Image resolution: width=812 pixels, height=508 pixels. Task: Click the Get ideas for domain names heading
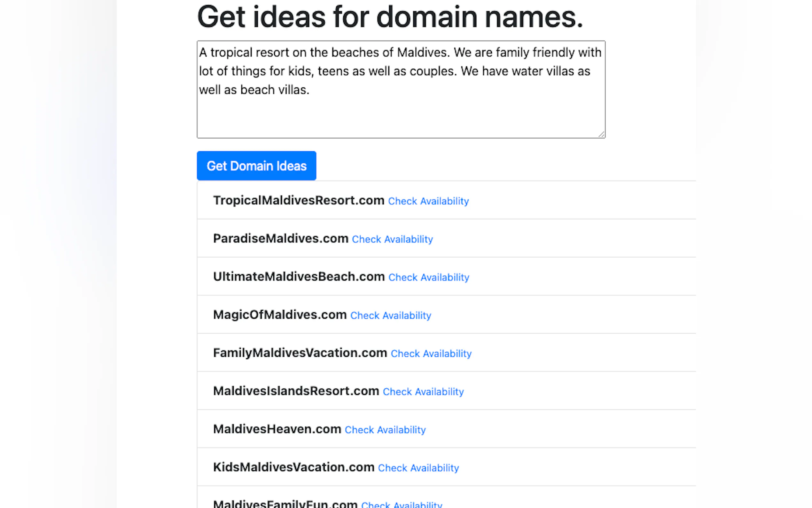390,17
